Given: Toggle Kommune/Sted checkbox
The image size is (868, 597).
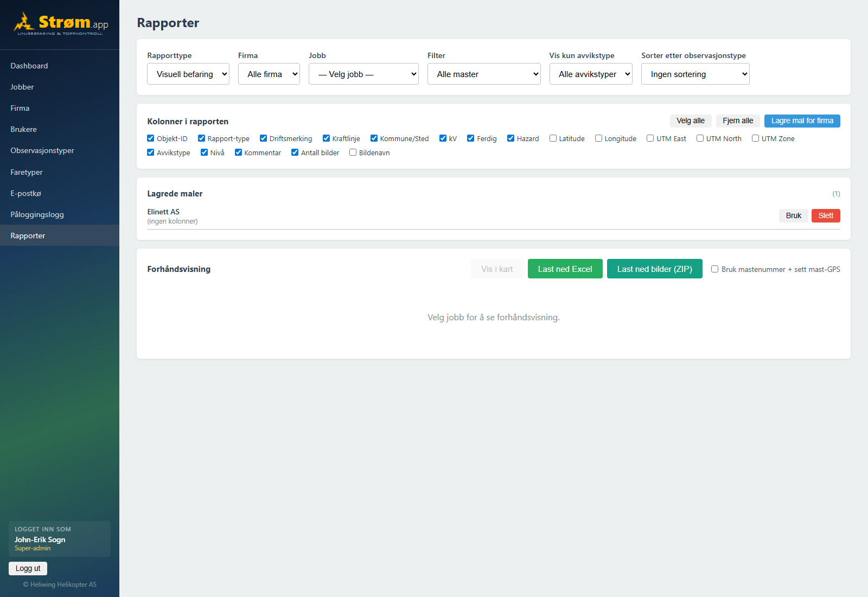Looking at the screenshot, I should 374,138.
